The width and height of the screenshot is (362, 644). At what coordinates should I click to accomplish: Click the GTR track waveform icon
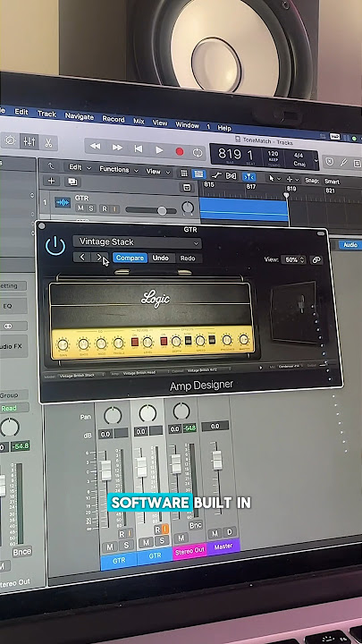[x=63, y=202]
